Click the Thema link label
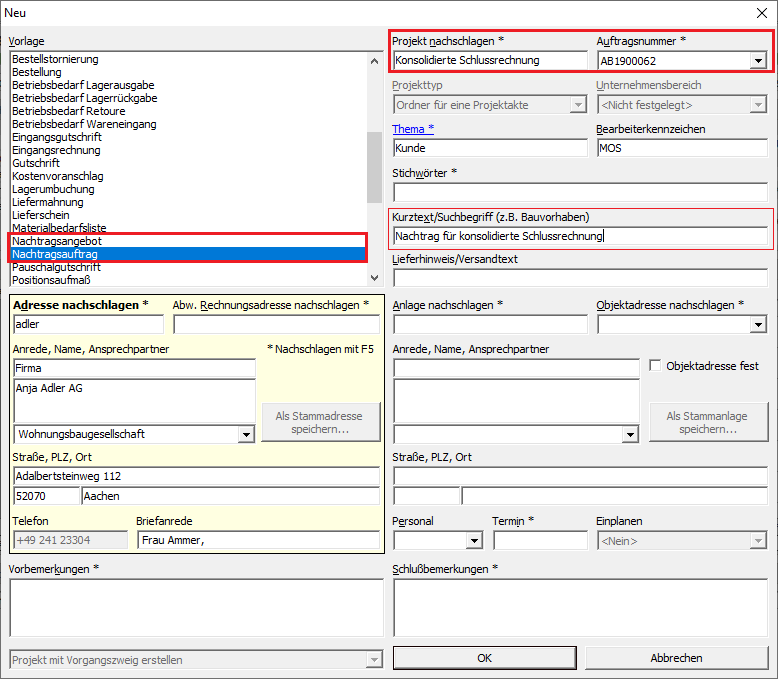Image resolution: width=778 pixels, height=679 pixels. (x=408, y=129)
